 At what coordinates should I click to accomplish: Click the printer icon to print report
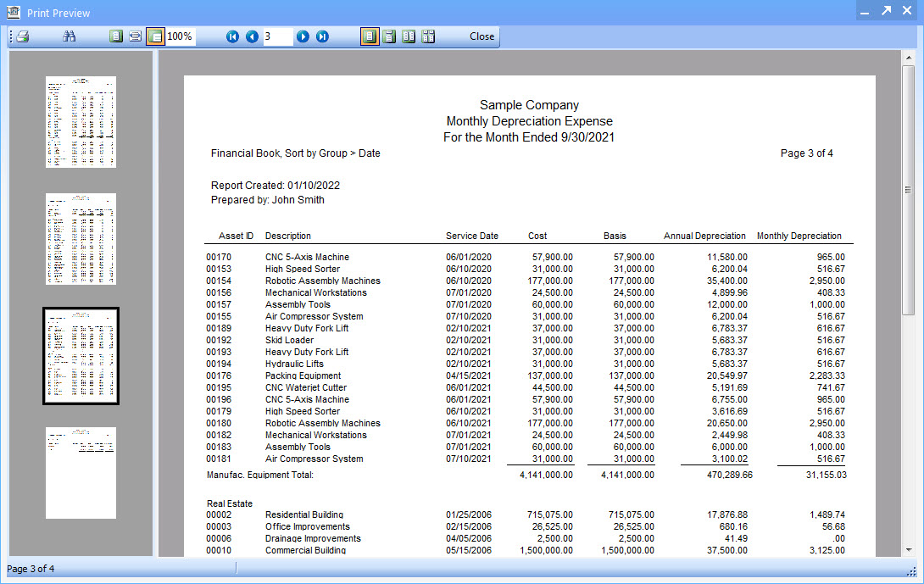click(23, 36)
